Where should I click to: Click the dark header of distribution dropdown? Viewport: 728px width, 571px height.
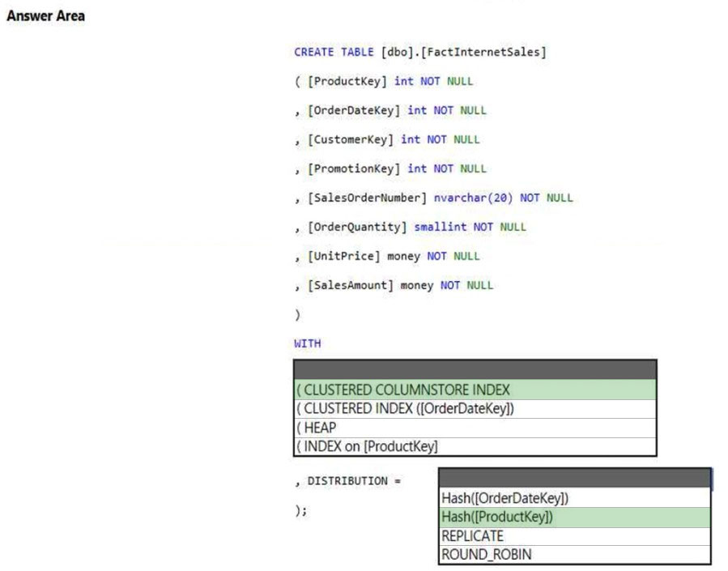pyautogui.click(x=574, y=478)
